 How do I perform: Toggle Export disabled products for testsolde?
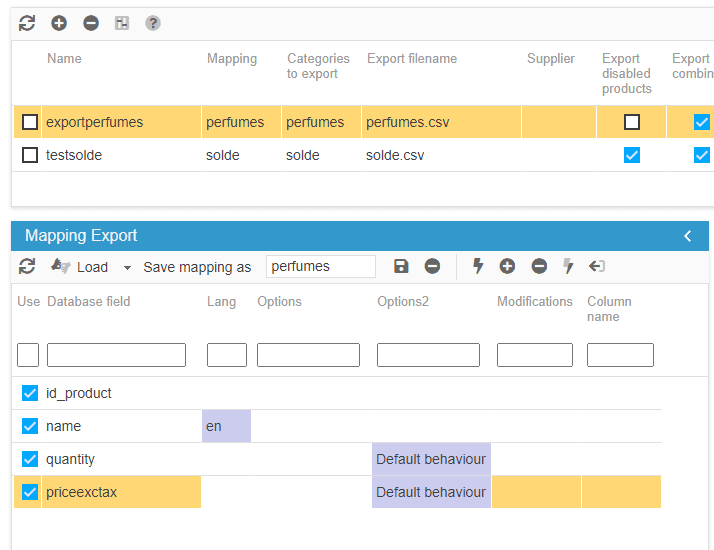[632, 155]
